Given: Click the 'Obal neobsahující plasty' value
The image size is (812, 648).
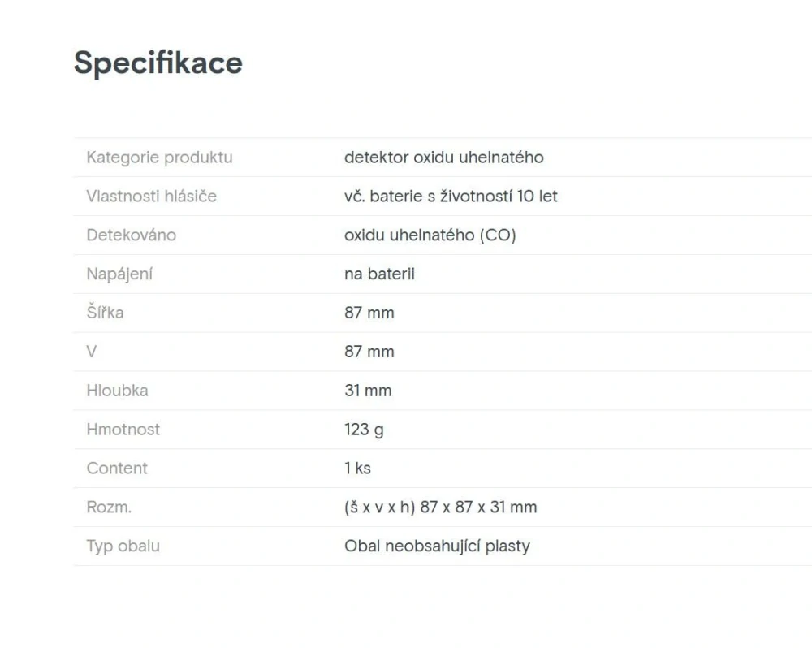Looking at the screenshot, I should (x=437, y=546).
